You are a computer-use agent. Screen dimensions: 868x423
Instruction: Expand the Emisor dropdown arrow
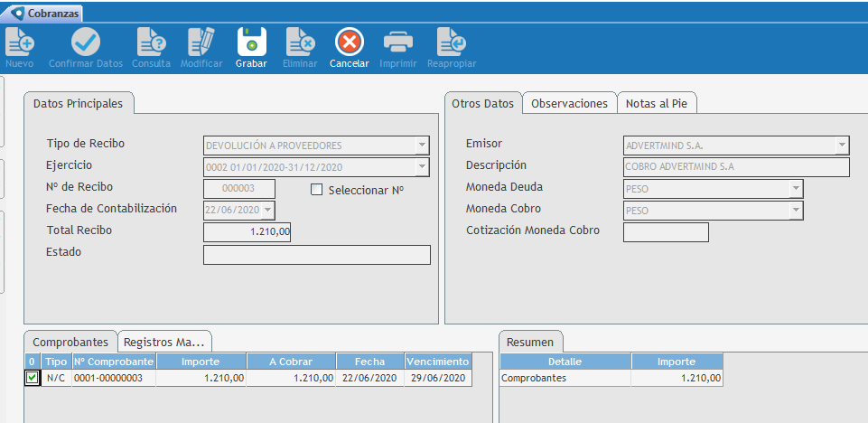842,146
